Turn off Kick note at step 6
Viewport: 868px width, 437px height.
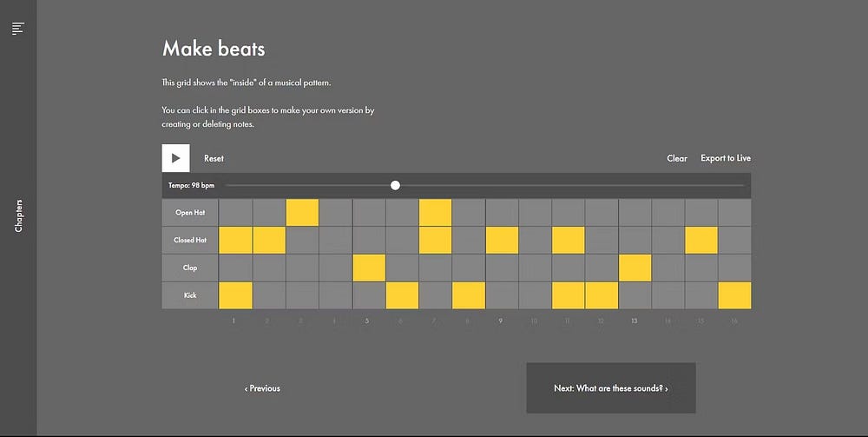(x=402, y=295)
